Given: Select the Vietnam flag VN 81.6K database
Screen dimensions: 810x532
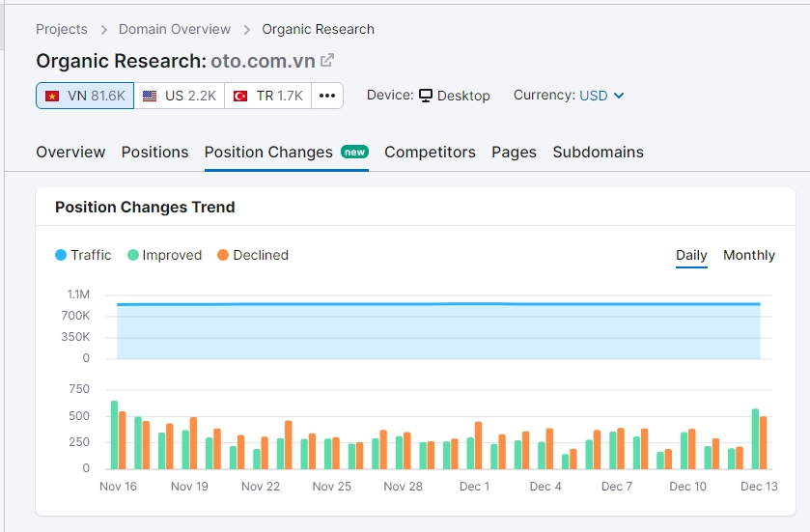Looking at the screenshot, I should [x=85, y=96].
